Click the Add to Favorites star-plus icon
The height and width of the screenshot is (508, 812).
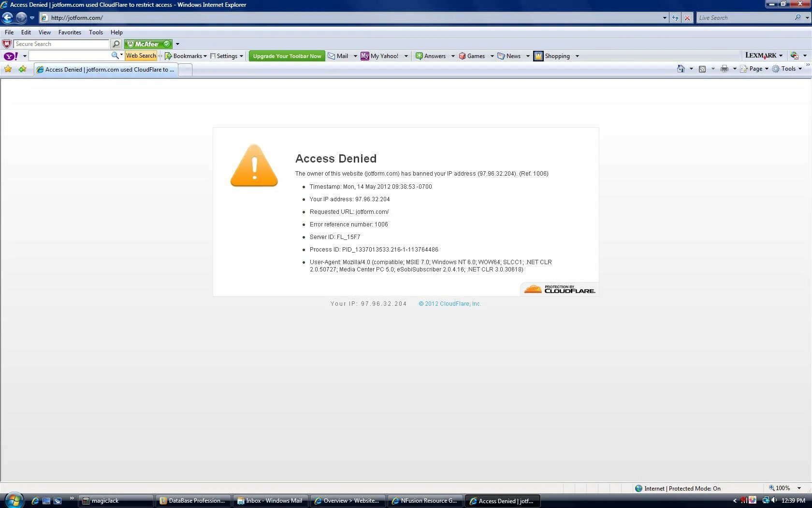[22, 69]
